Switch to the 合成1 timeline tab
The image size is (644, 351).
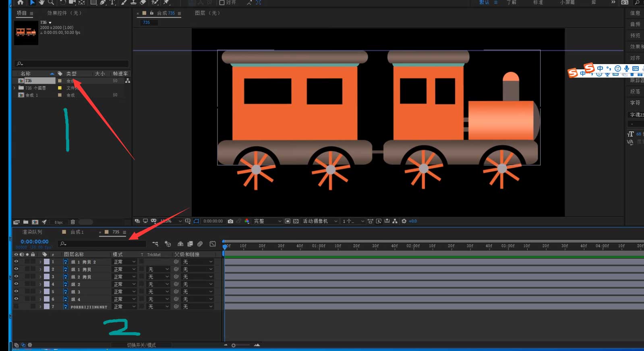77,232
